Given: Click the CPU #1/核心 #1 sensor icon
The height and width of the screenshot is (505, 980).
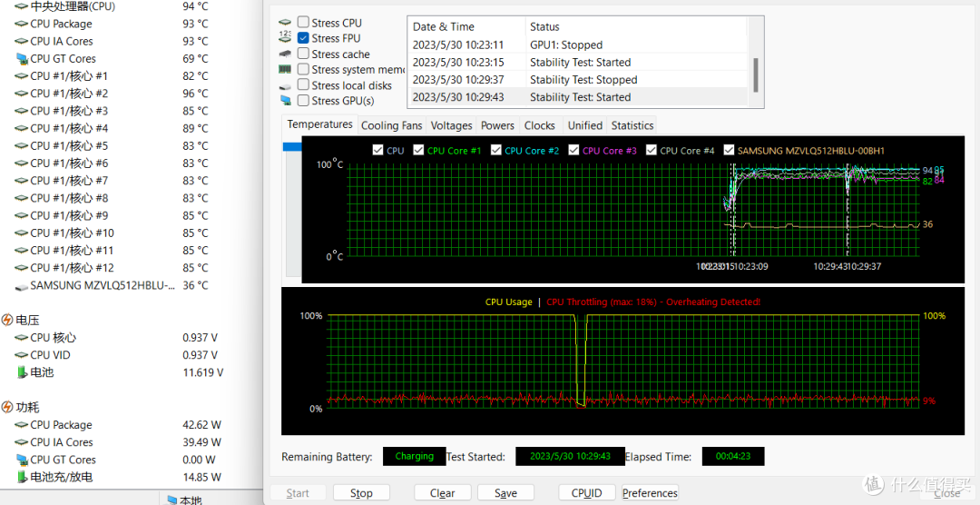Looking at the screenshot, I should pos(21,76).
